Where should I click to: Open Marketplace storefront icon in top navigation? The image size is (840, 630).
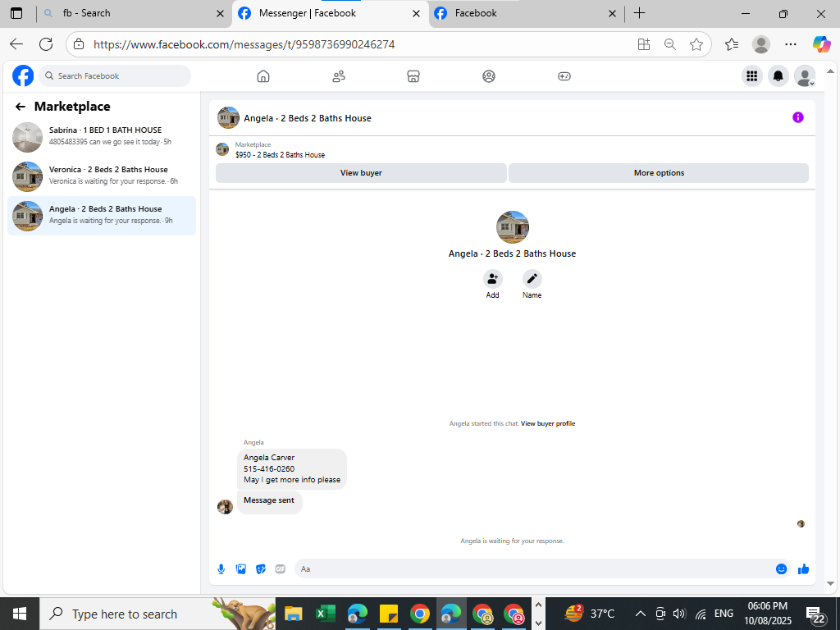(x=413, y=76)
